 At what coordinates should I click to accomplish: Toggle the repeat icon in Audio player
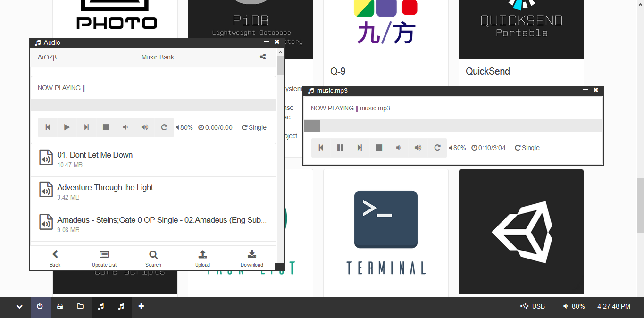pos(164,127)
